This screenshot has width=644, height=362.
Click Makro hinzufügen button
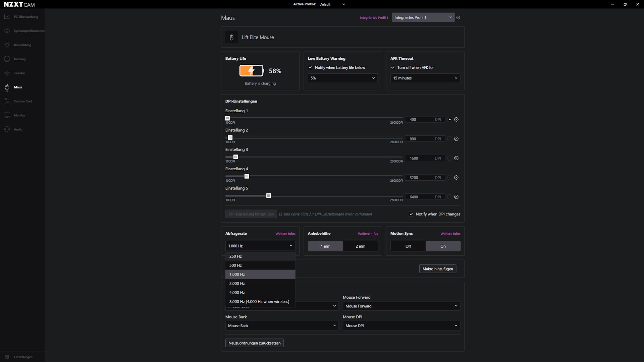click(x=438, y=269)
